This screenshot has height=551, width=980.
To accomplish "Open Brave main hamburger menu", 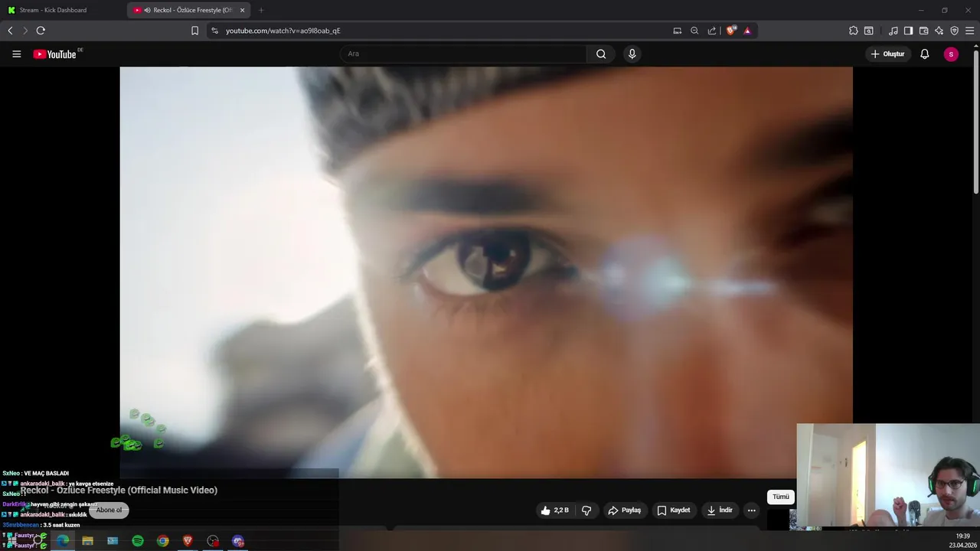I will tap(969, 31).
